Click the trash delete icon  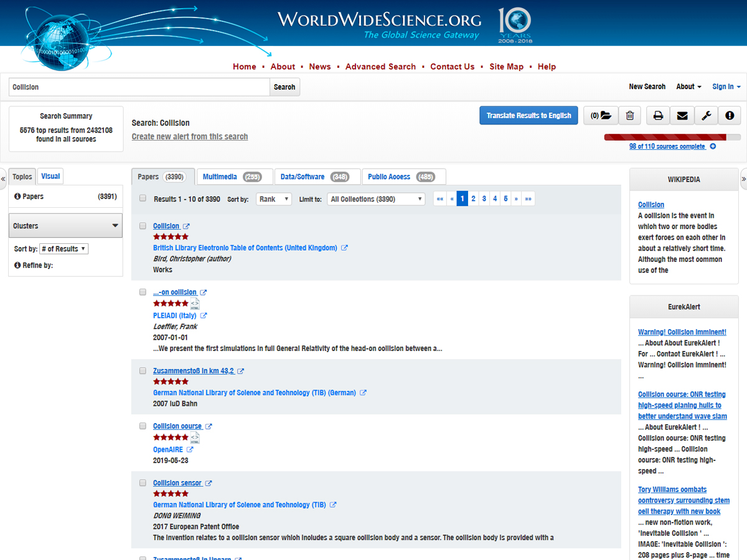(630, 116)
